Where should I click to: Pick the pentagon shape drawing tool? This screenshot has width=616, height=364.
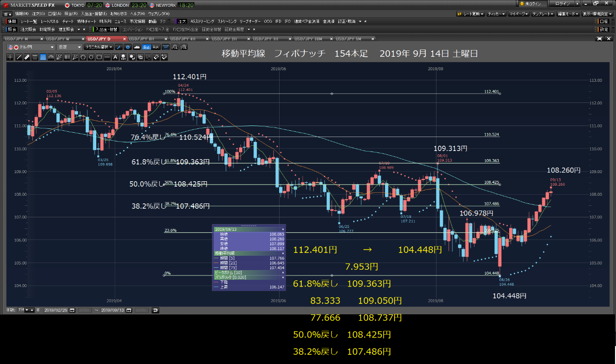tap(83, 57)
